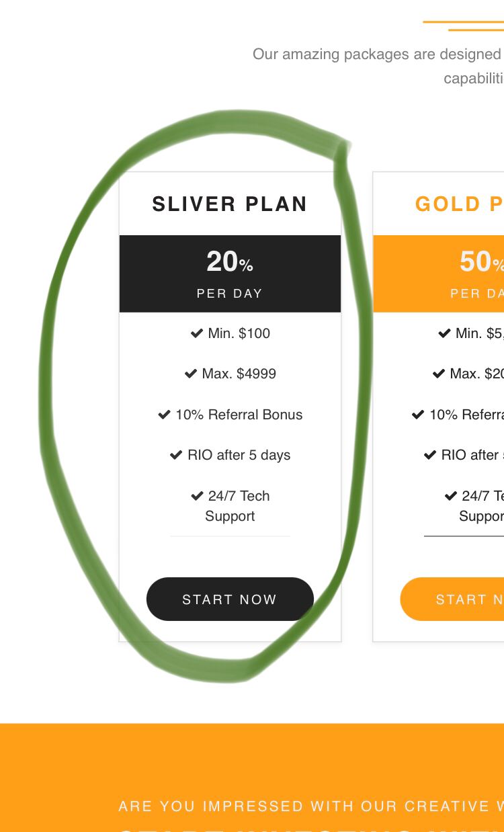This screenshot has height=832, width=504.
Task: Click the 20% PER DAY dark banner
Action: [230, 274]
